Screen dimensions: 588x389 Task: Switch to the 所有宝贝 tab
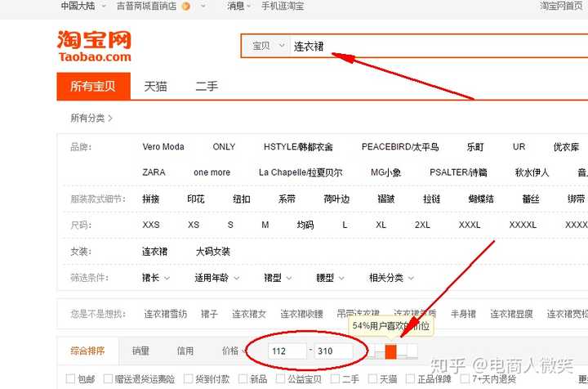pyautogui.click(x=93, y=87)
